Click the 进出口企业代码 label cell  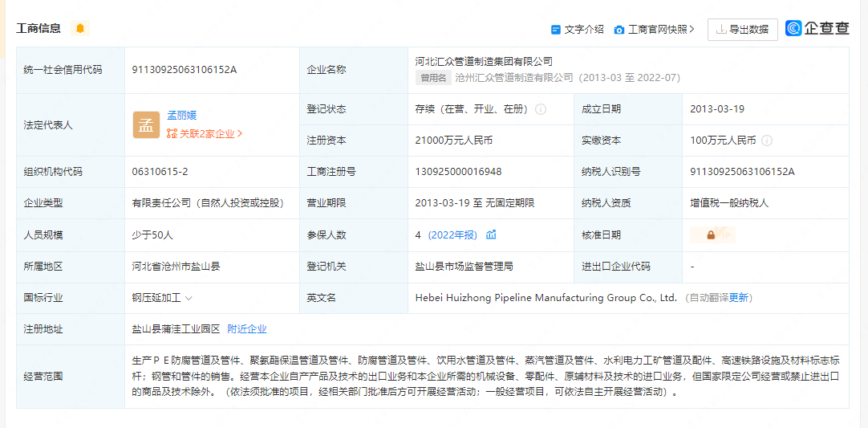coord(628,267)
